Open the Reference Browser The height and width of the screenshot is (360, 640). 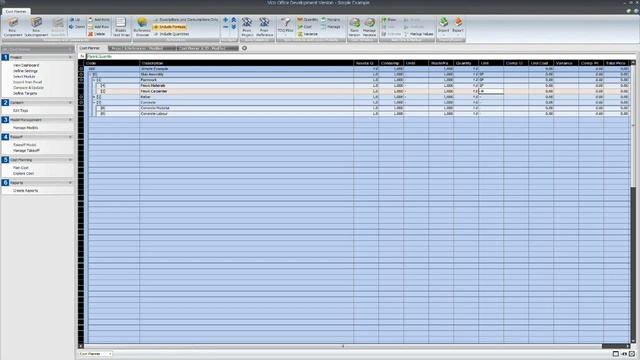pyautogui.click(x=142, y=27)
